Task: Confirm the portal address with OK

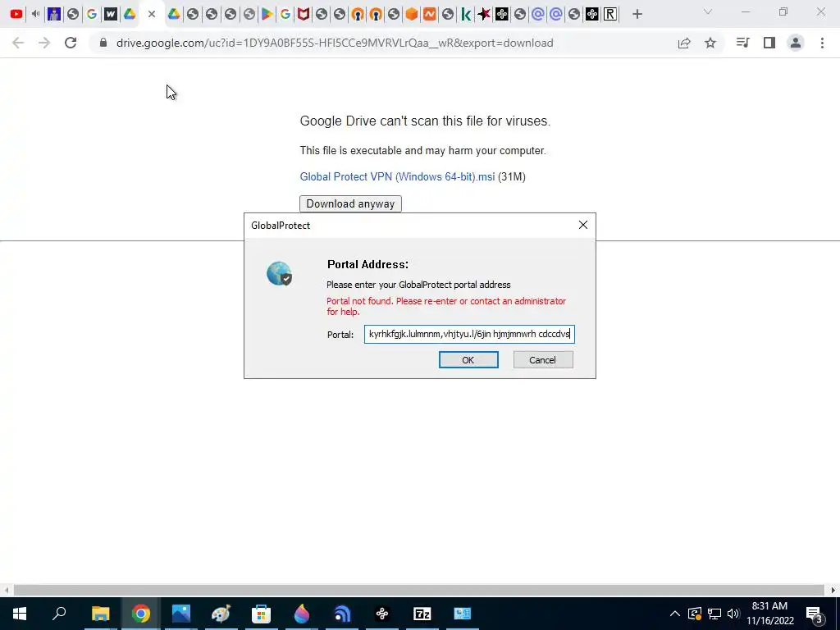Action: 468,360
